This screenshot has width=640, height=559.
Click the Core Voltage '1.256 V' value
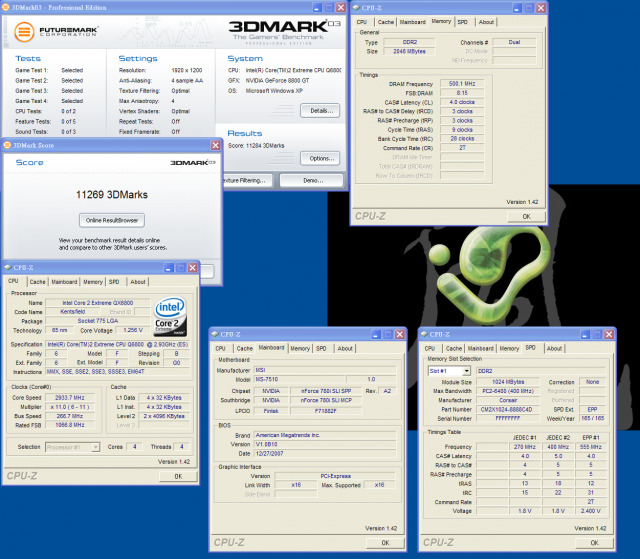133,330
